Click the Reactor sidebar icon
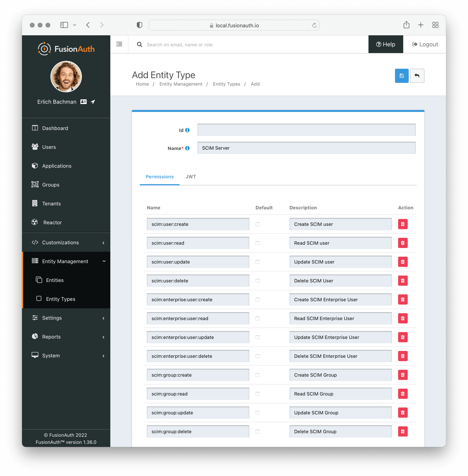Screen dimensions: 468x476 pos(35,222)
